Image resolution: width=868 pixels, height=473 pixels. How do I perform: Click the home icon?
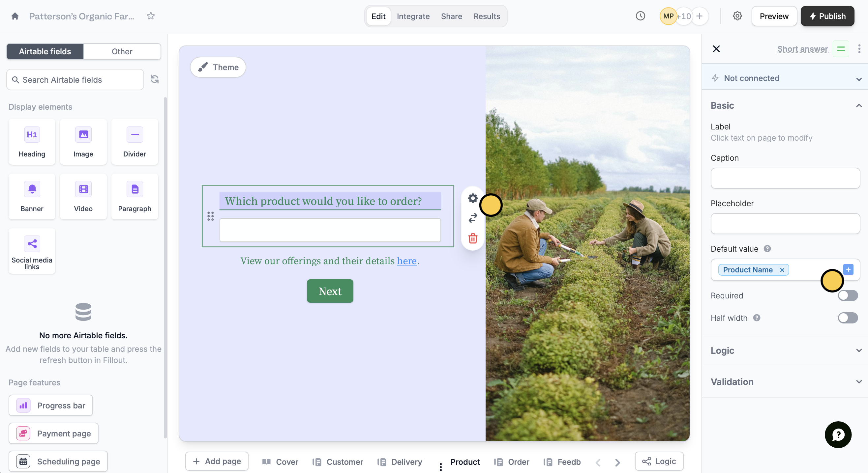[x=15, y=16]
